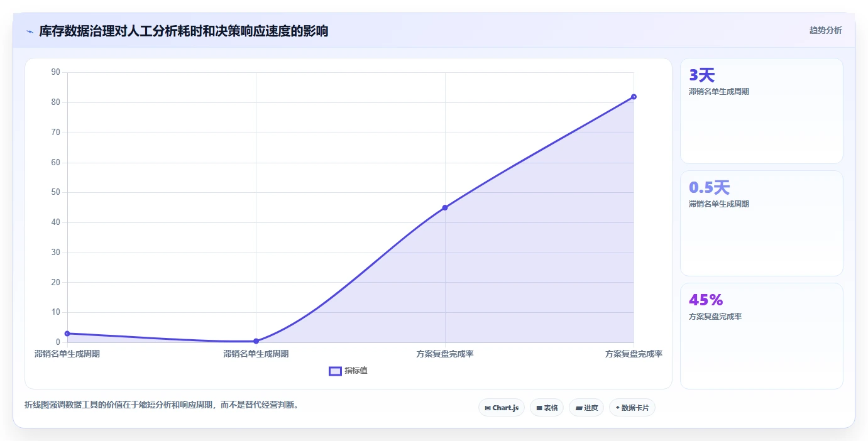Screen dimensions: 868x441
Task: Click the 趋势分析 tag in header
Action: click(x=825, y=30)
